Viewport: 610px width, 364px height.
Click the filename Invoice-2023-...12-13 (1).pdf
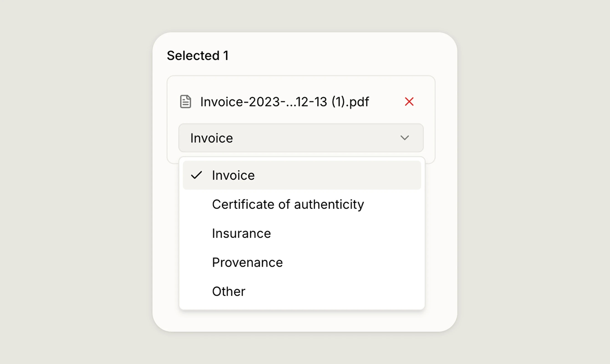pos(285,101)
